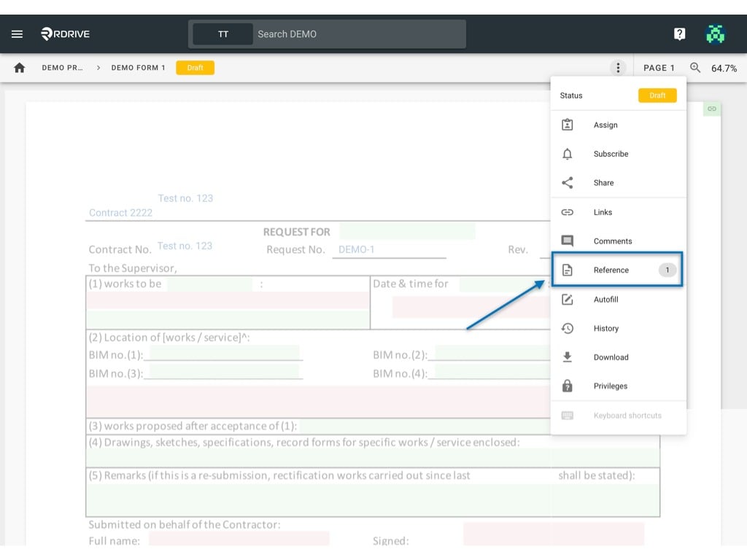Open the hamburger navigation menu
The height and width of the screenshot is (560, 747).
[x=18, y=34]
